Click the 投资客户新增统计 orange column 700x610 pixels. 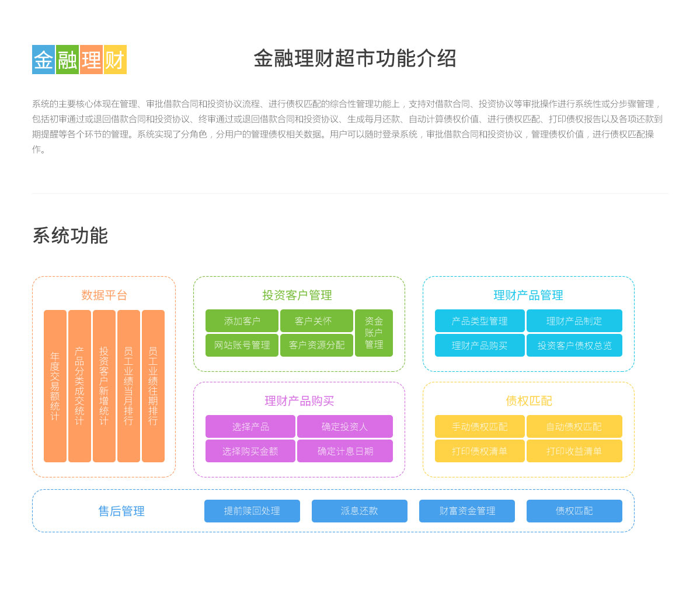[x=104, y=386]
